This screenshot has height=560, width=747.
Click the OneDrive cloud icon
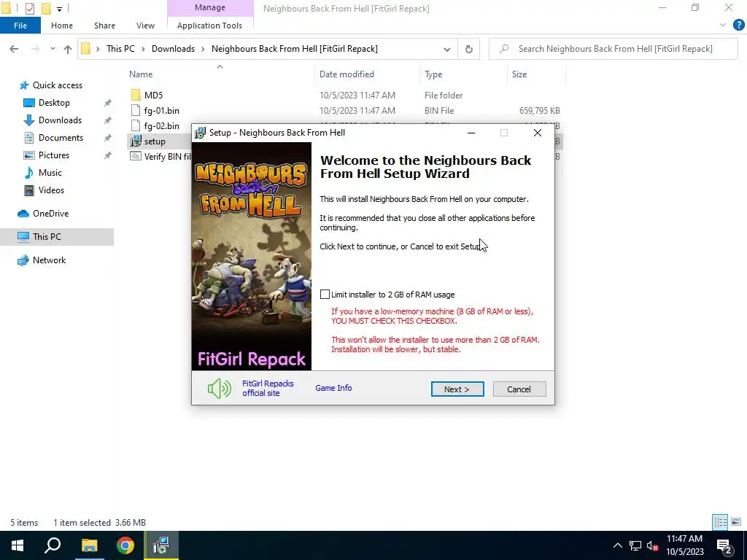pos(23,214)
